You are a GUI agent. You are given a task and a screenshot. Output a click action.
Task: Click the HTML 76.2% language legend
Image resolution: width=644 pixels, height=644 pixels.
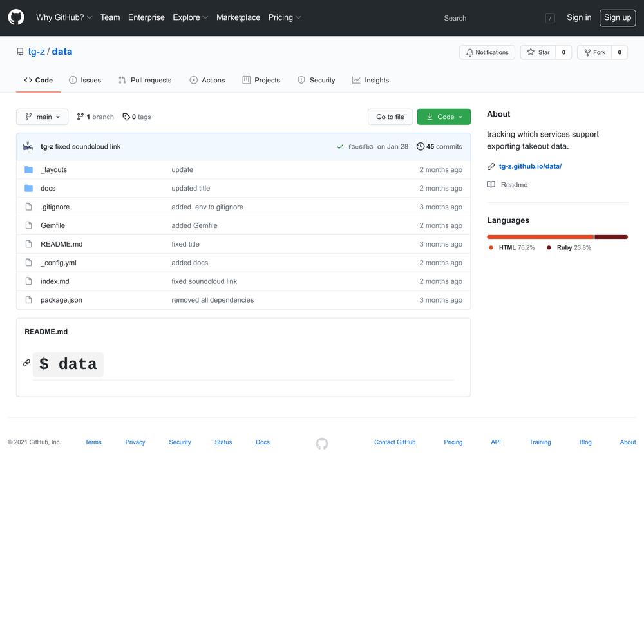point(512,248)
